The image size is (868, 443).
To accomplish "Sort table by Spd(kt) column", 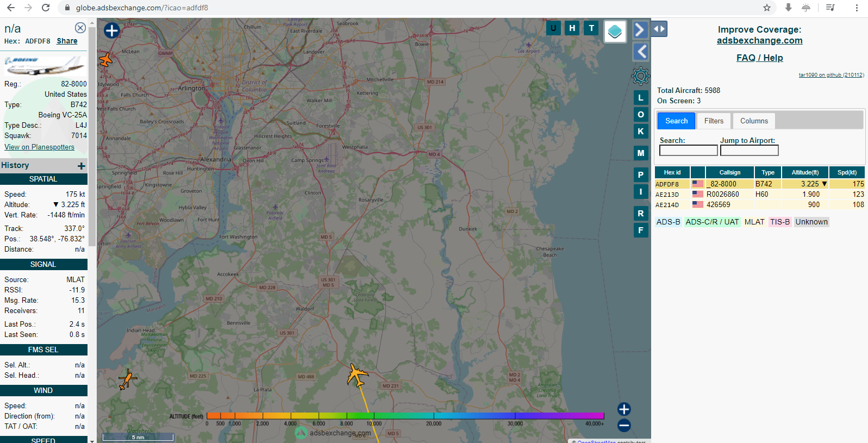I will [847, 172].
